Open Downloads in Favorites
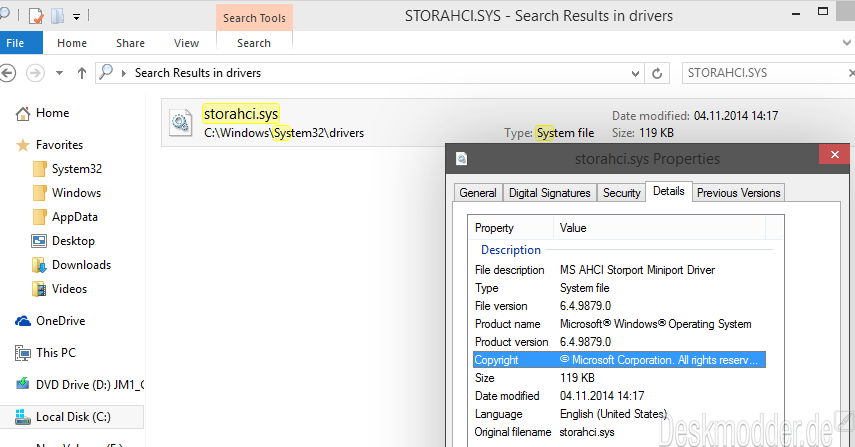The image size is (855, 447). click(81, 265)
